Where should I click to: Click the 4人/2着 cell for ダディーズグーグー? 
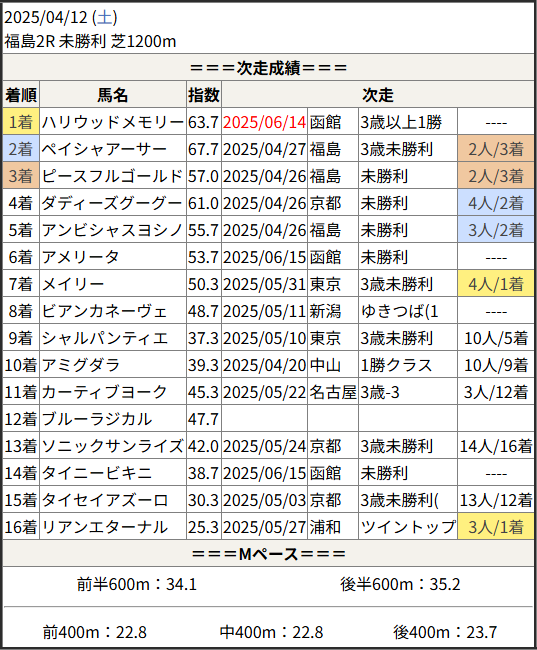tap(496, 203)
